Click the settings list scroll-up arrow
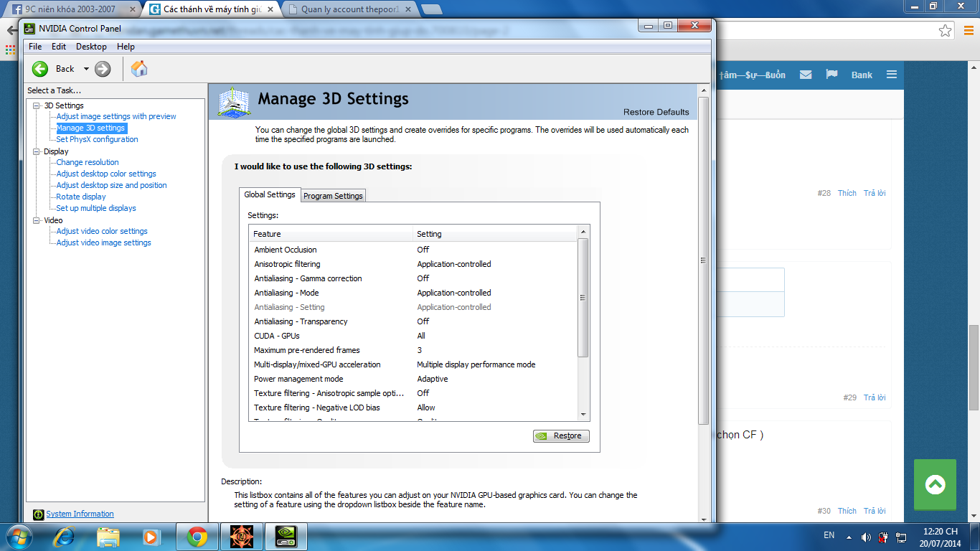This screenshot has height=551, width=980. point(583,232)
